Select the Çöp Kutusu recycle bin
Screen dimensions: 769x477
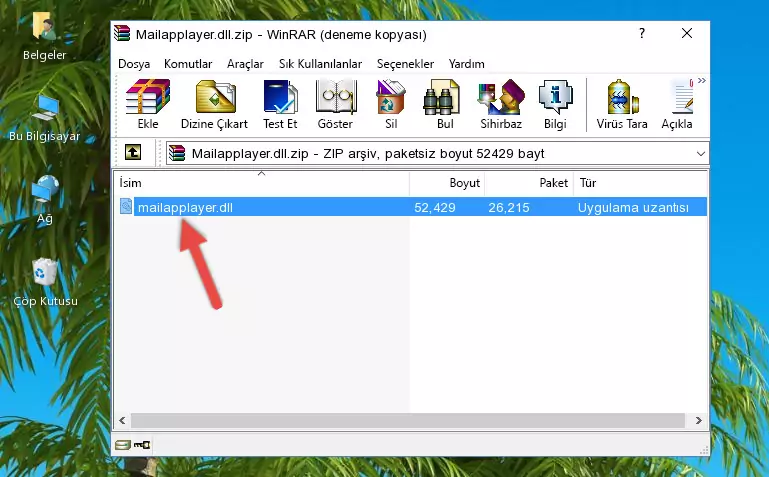pyautogui.click(x=45, y=283)
